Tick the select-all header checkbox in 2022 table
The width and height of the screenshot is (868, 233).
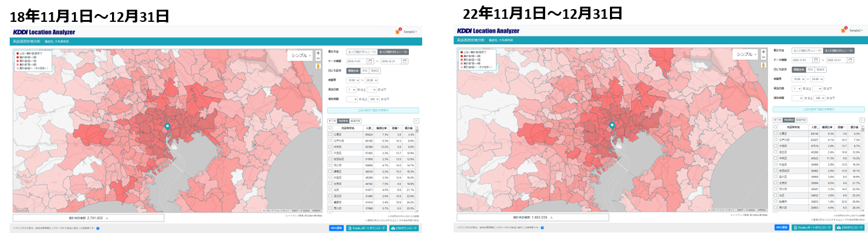tap(775, 126)
